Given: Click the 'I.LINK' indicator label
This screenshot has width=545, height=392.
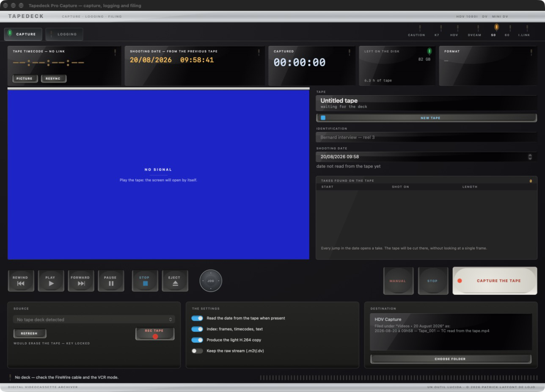Looking at the screenshot, I should point(524,35).
